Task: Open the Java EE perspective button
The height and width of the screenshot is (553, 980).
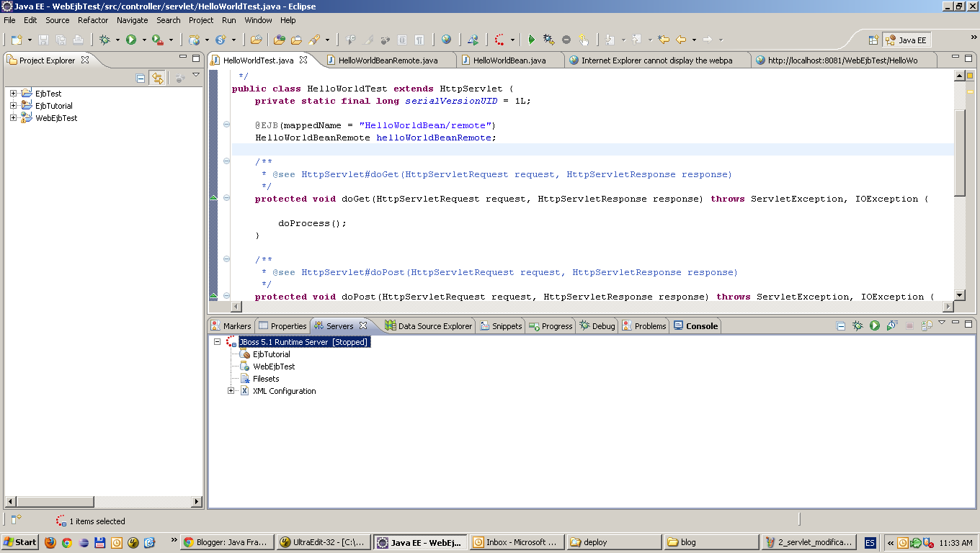Action: click(x=906, y=40)
